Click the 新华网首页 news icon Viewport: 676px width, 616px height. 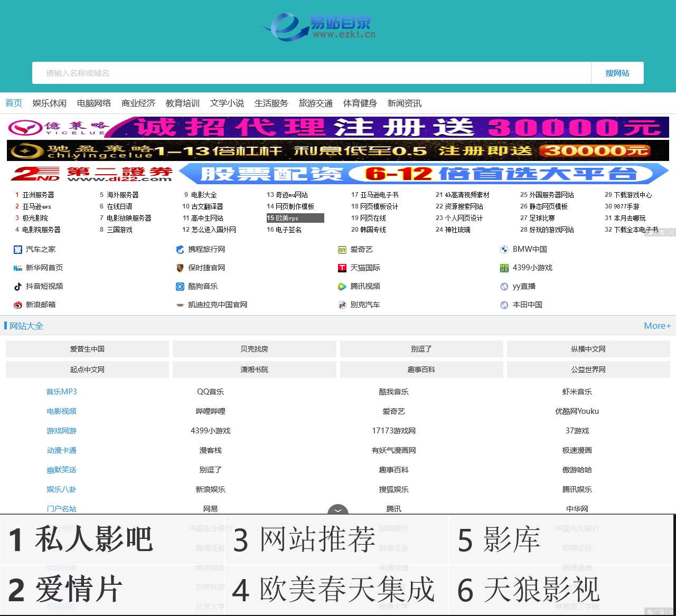18,268
